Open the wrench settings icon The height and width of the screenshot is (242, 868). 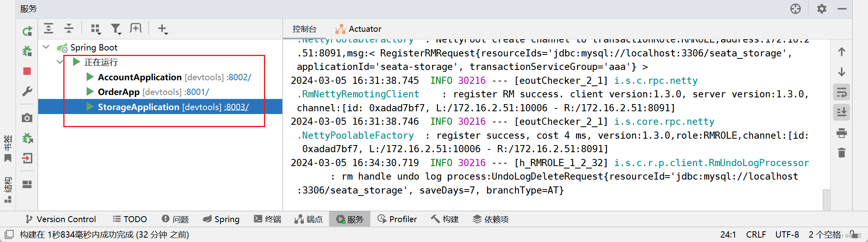pos(27,91)
